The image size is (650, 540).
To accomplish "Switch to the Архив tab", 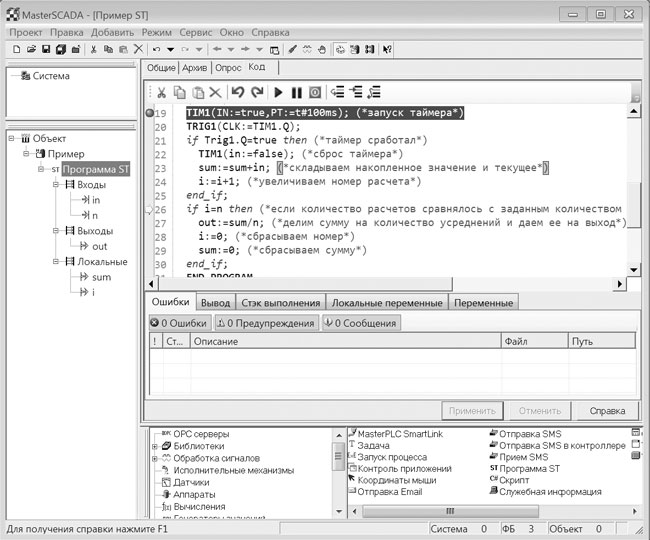I will click(x=195, y=68).
